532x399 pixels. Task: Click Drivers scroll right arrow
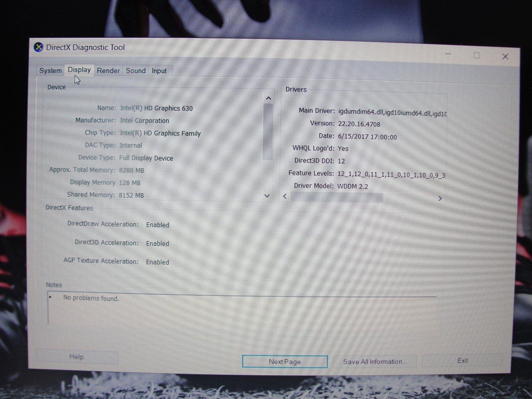coord(440,199)
